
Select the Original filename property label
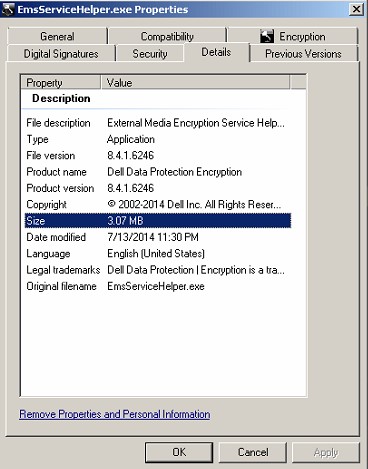61,286
